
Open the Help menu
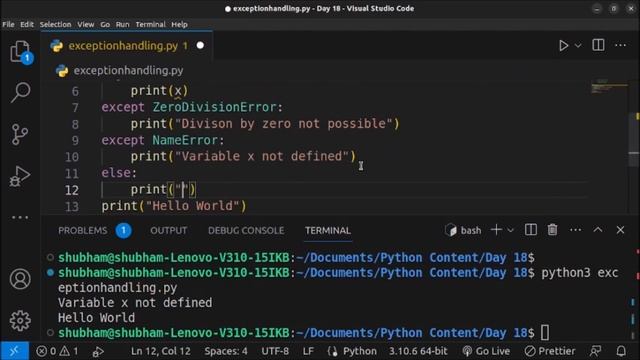pos(179,24)
